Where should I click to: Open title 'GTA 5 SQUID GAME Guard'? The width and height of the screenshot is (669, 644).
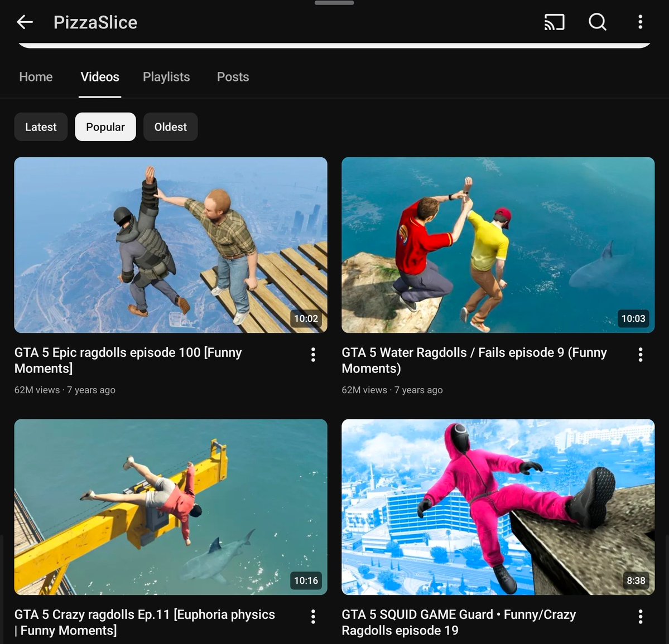459,622
